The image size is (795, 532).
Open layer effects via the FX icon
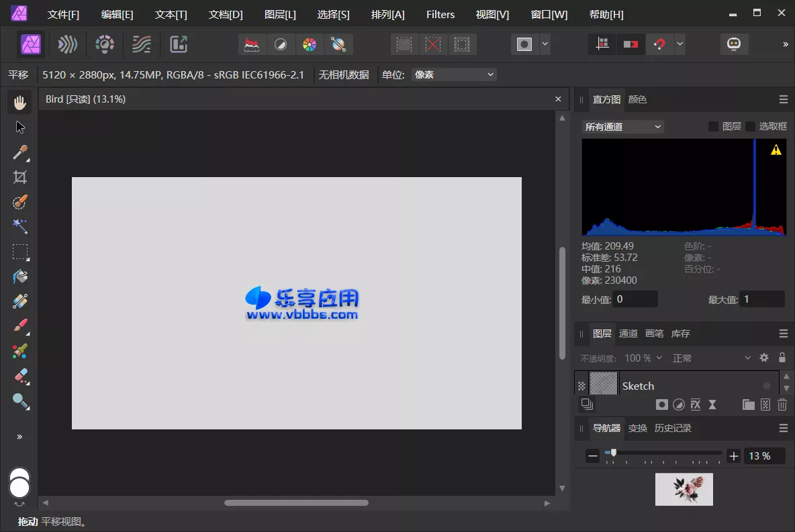(x=696, y=405)
